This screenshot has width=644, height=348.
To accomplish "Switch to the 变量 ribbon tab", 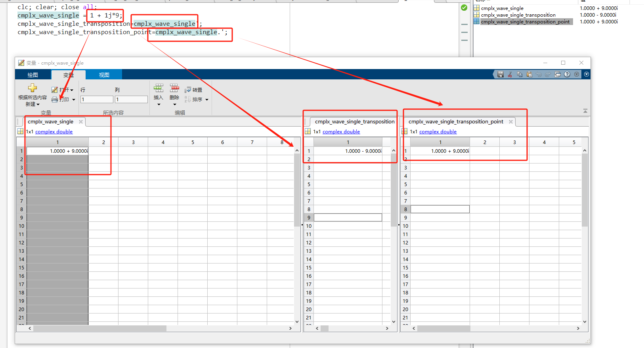I will pyautogui.click(x=69, y=75).
